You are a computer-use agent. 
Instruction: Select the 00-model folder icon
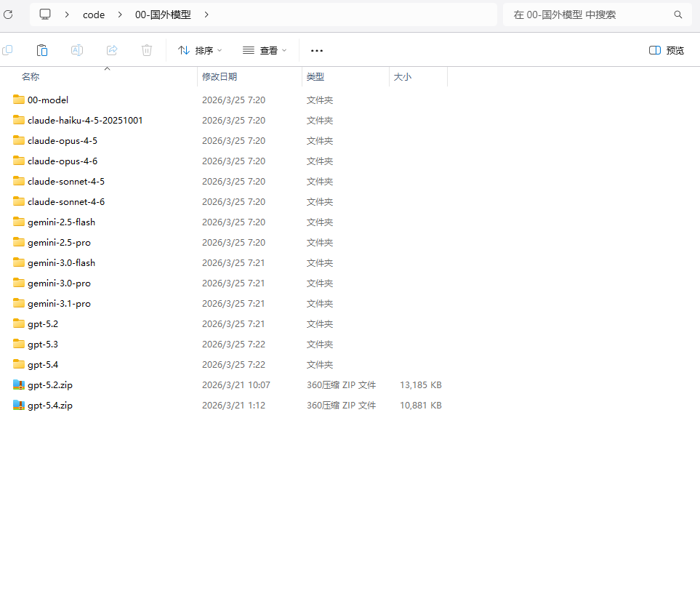[x=19, y=100]
